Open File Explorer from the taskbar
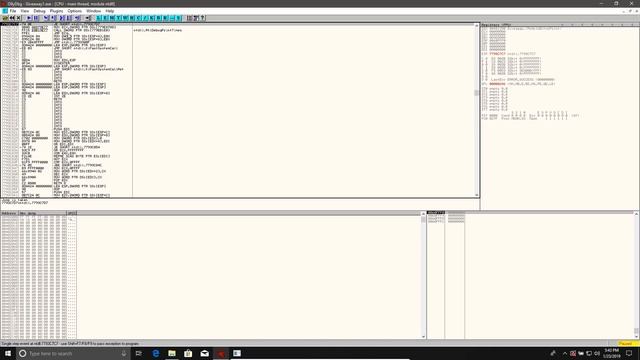Screen dimensions: 640x360 tap(172, 353)
